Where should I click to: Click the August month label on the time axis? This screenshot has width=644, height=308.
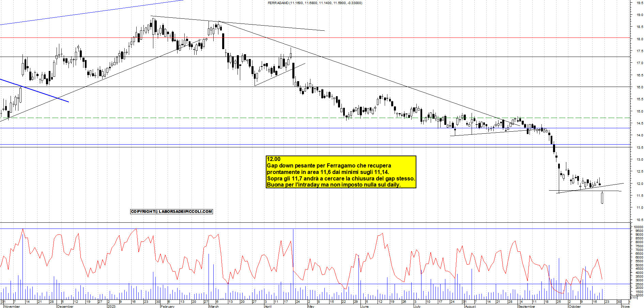coord(470,306)
